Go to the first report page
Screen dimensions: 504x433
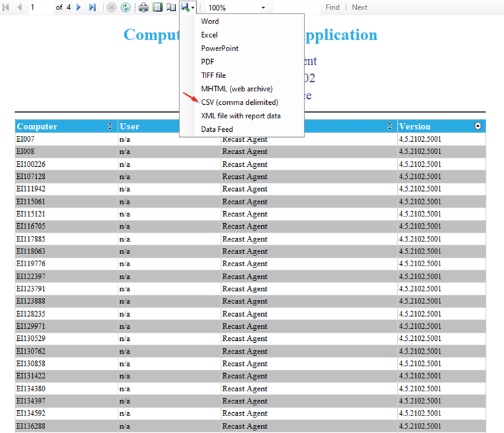pos(7,7)
